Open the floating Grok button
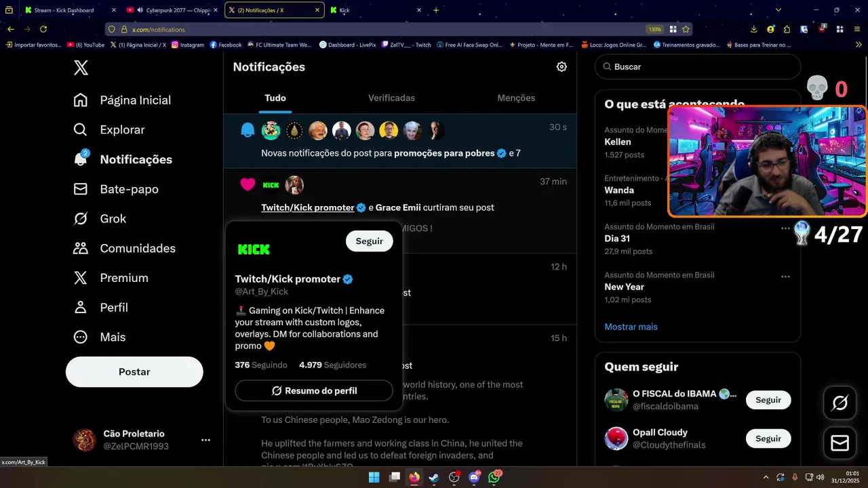 tap(840, 404)
